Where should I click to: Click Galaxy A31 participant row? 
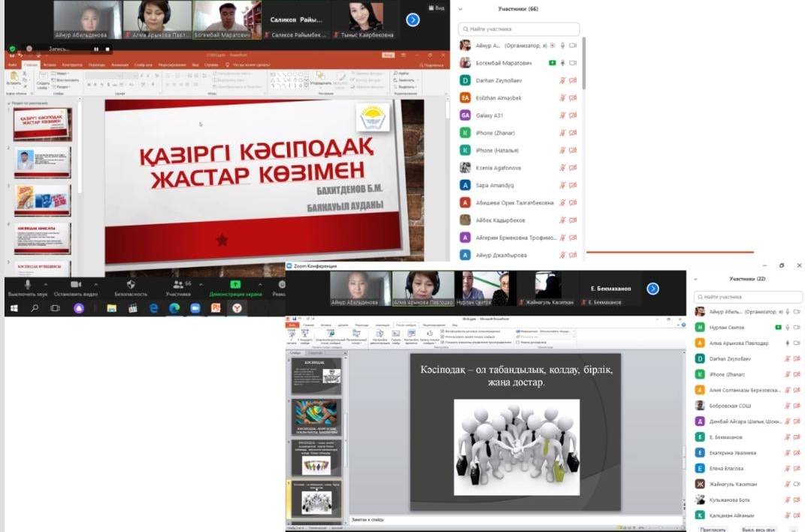[519, 116]
